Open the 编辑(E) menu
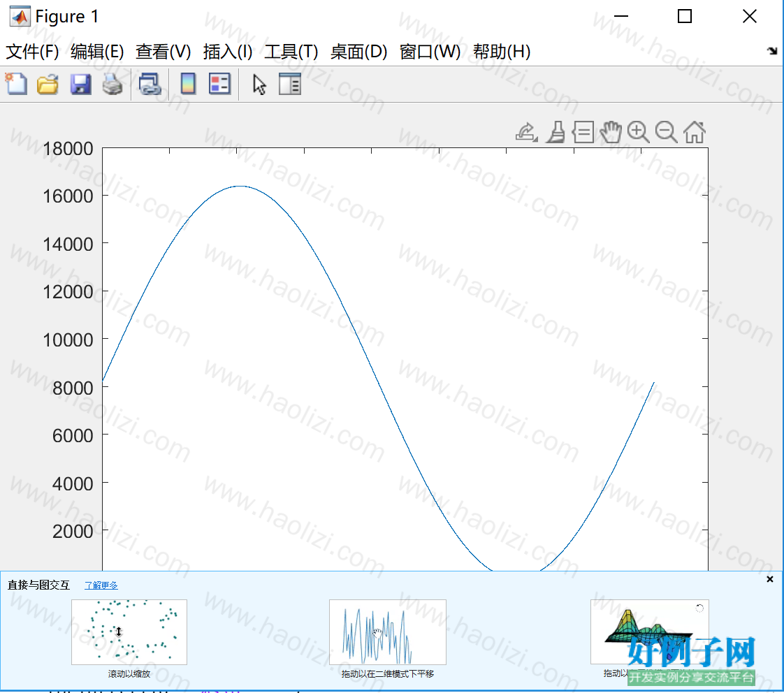Viewport: 784px width, 693px height. pos(97,52)
